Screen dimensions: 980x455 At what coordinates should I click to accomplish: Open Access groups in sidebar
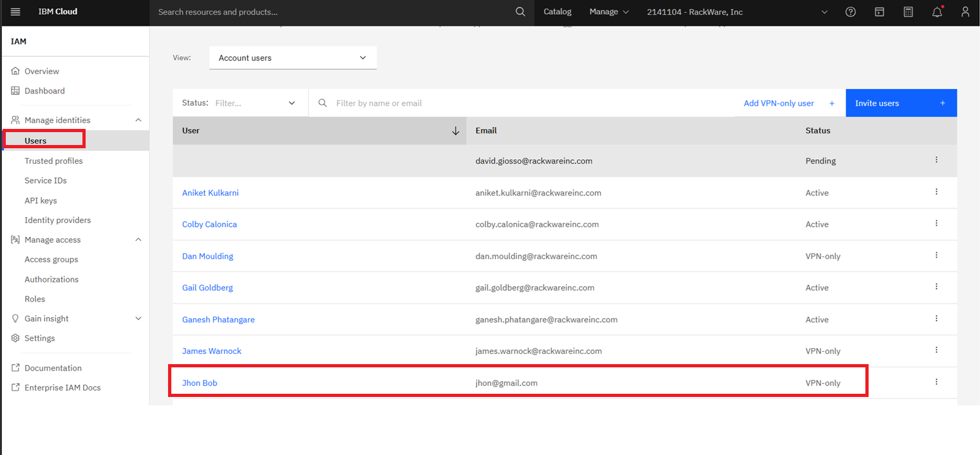pyautogui.click(x=52, y=259)
